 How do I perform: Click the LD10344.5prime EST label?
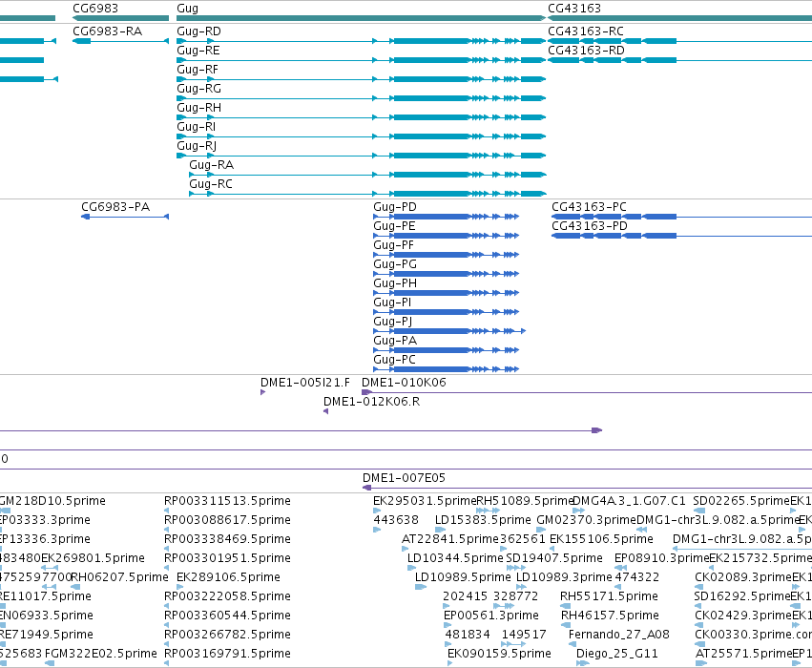455,558
